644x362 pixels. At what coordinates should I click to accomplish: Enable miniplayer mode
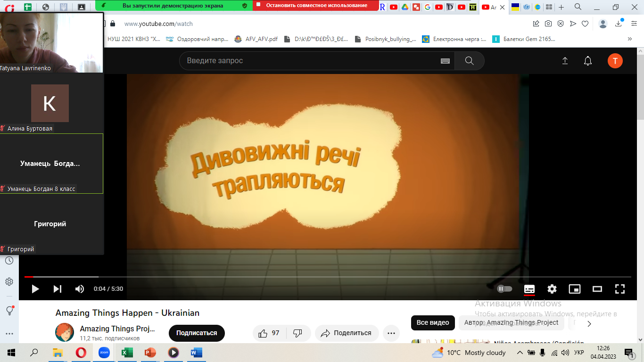pyautogui.click(x=575, y=289)
